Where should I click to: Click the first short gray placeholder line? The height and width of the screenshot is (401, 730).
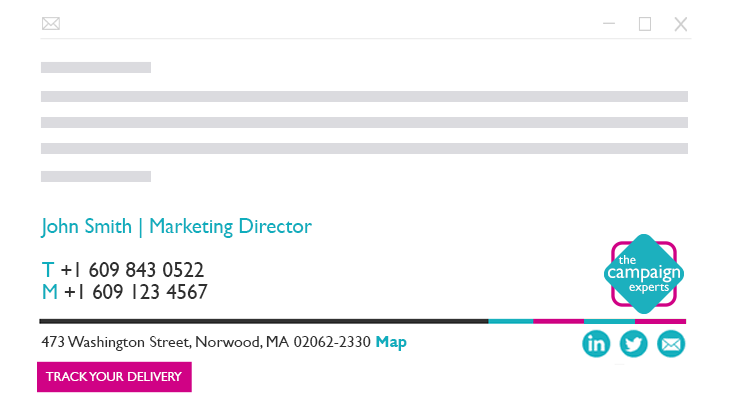coord(96,68)
